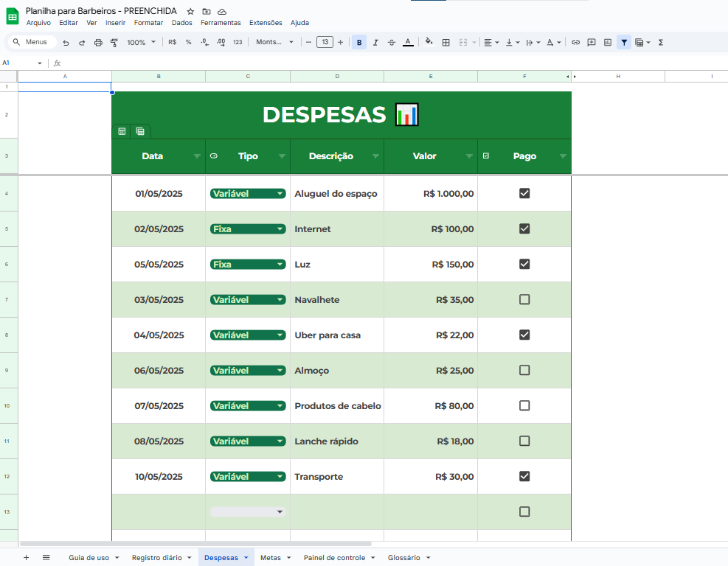This screenshot has height=566, width=728.
Task: Check the Pago box for Navalhete
Action: tap(524, 299)
